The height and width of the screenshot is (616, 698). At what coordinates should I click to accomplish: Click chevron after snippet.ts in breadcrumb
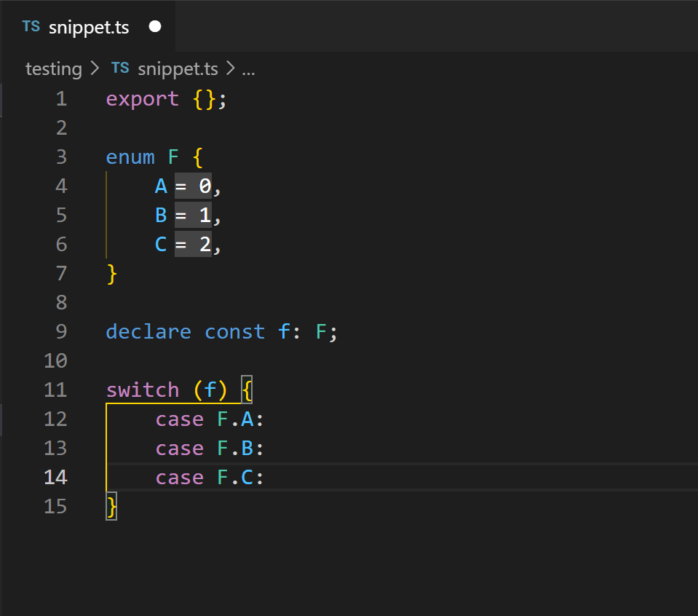click(230, 68)
